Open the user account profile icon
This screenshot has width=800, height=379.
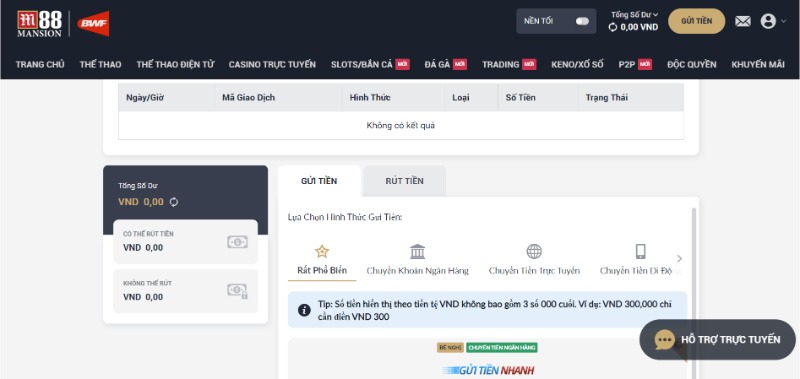pos(768,21)
